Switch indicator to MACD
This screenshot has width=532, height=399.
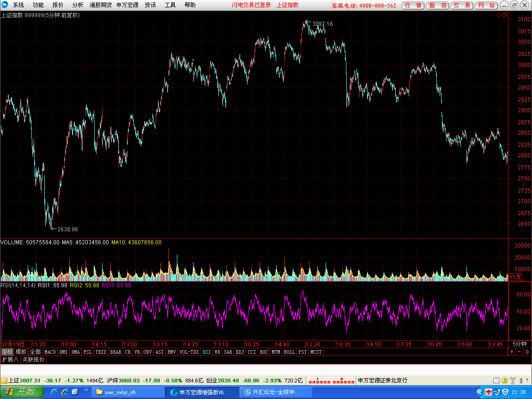point(50,352)
